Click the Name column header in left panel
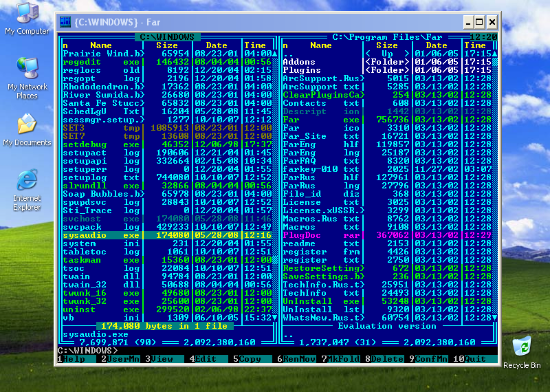 click(100, 45)
